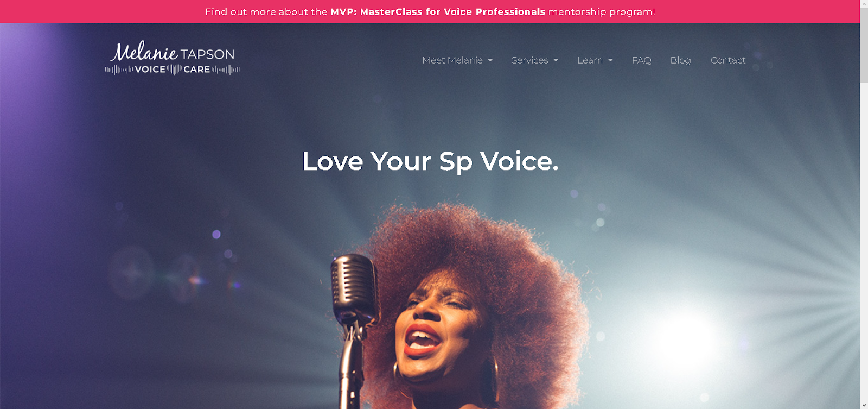The width and height of the screenshot is (868, 409).
Task: Expand the Learn dropdown arrow
Action: pos(610,60)
